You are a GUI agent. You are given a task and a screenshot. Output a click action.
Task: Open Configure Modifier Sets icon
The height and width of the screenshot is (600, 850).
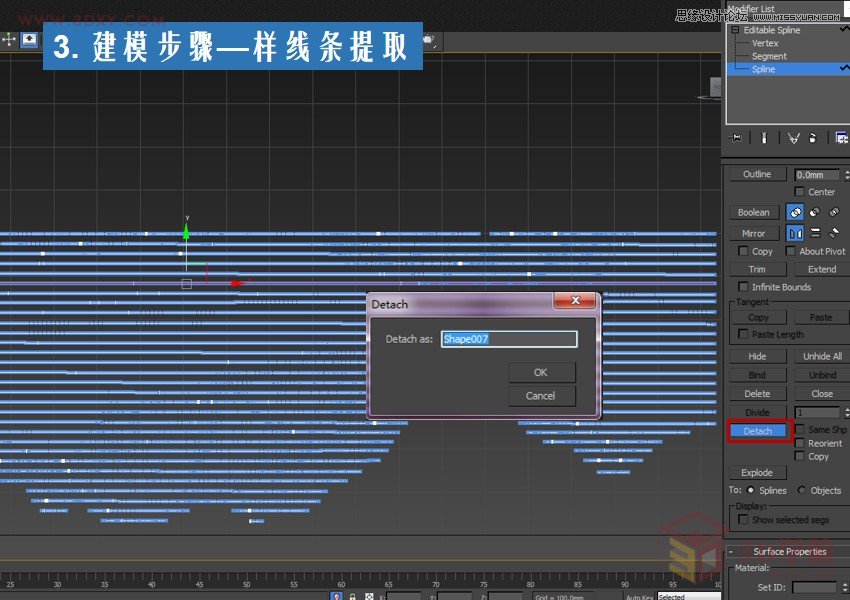coord(842,137)
